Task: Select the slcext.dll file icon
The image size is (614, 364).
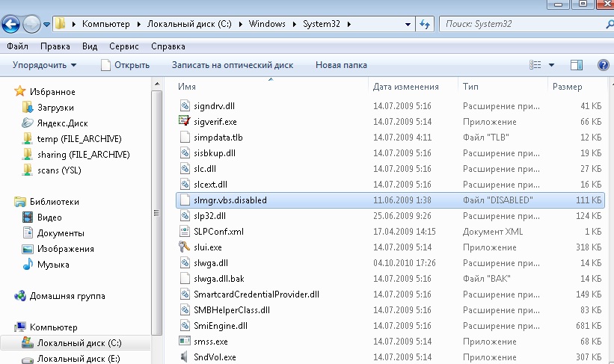Action: coord(185,184)
